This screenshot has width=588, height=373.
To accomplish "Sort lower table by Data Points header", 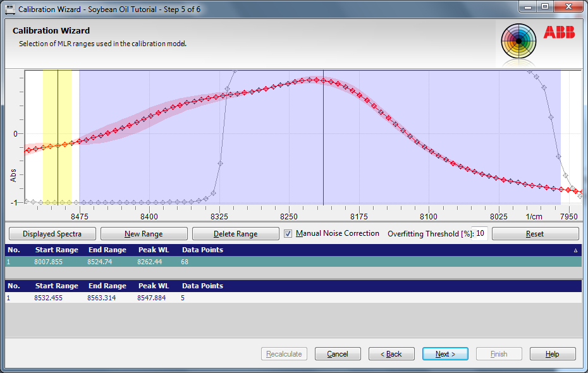I will [x=202, y=286].
